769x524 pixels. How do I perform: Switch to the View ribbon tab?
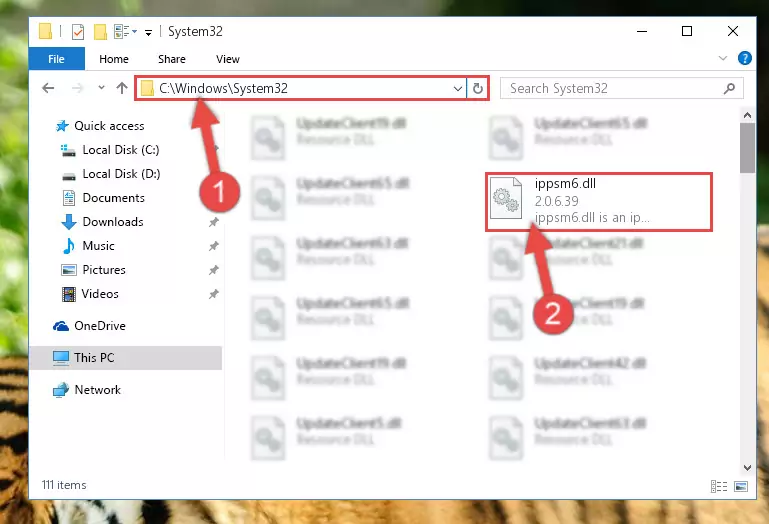[x=228, y=59]
